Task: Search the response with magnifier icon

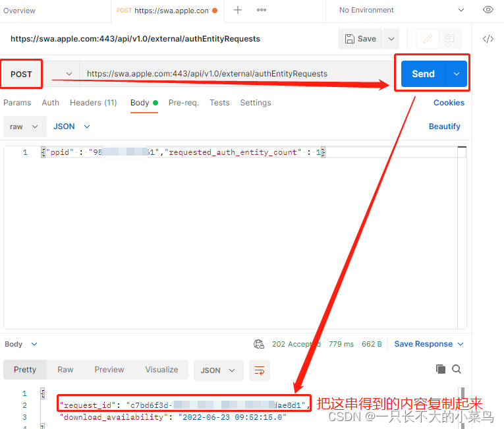Action: coord(457,369)
